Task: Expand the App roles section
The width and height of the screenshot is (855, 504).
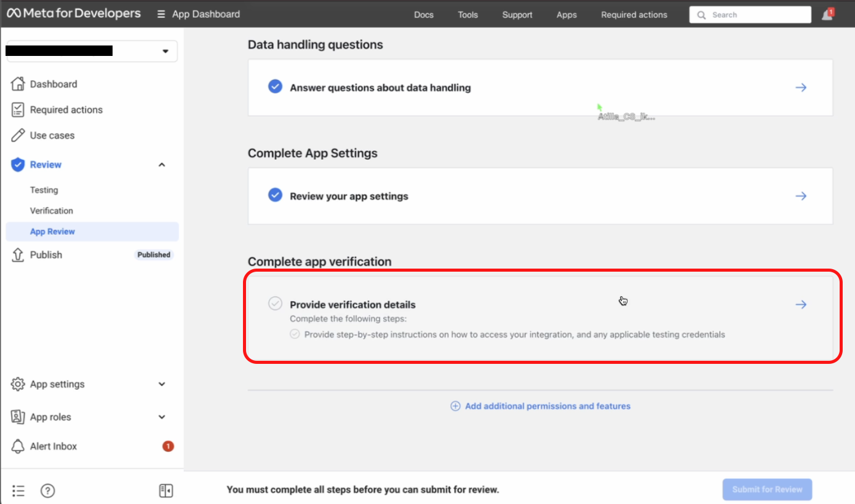Action: [162, 417]
